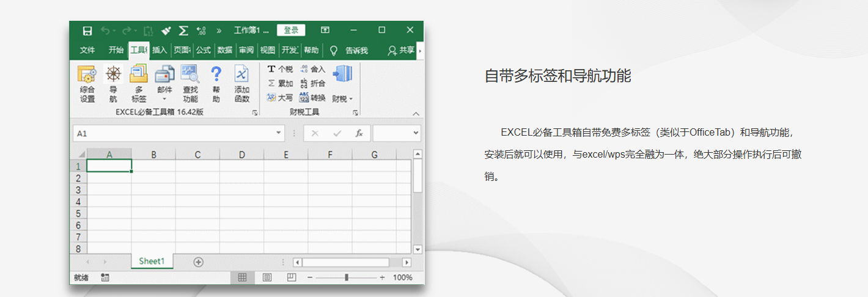Open the ribbon display options icon
868x297 pixels.
(325, 30)
